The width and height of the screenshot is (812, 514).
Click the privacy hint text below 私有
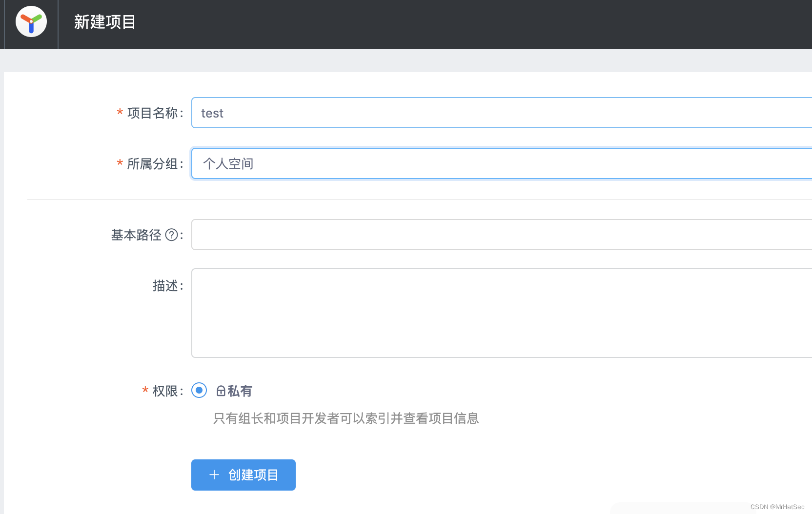coord(346,418)
